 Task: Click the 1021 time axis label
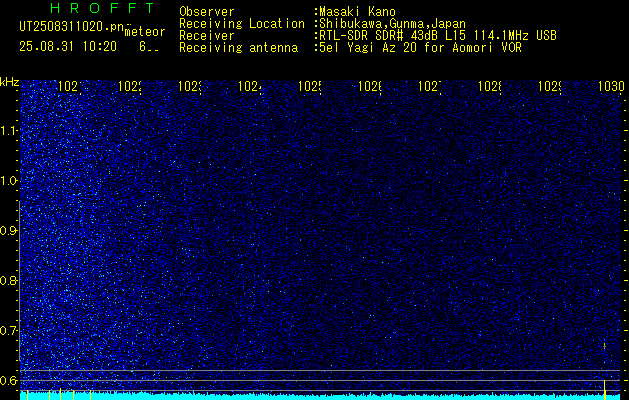[x=70, y=86]
